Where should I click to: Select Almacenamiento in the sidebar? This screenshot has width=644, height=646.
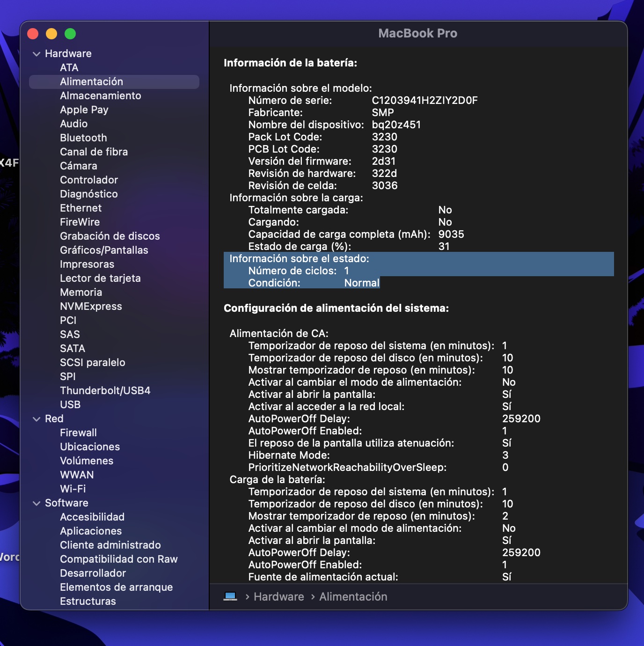coord(100,95)
